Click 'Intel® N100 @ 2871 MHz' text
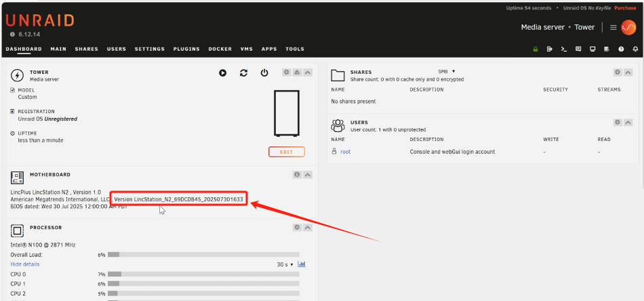The image size is (644, 301). tap(43, 245)
